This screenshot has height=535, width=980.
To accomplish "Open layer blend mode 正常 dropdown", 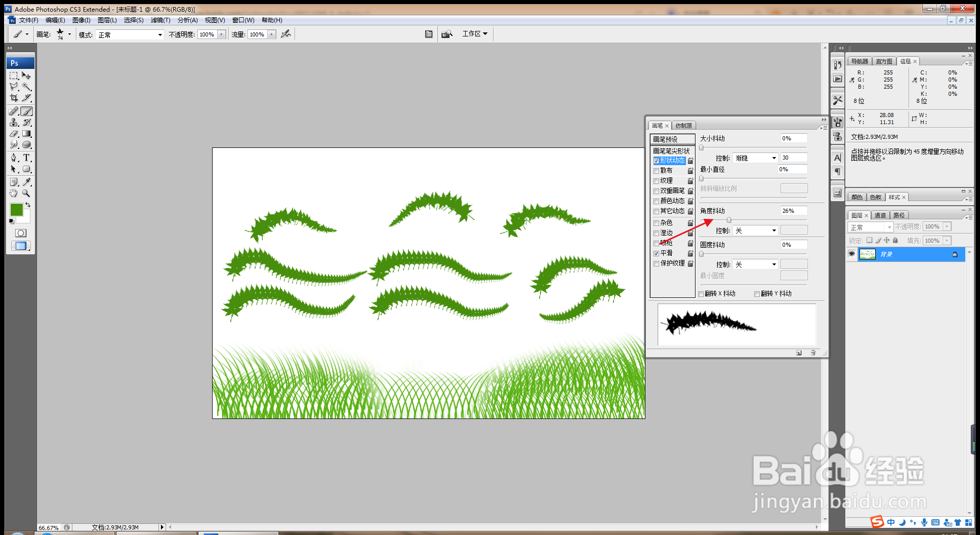I will point(871,227).
